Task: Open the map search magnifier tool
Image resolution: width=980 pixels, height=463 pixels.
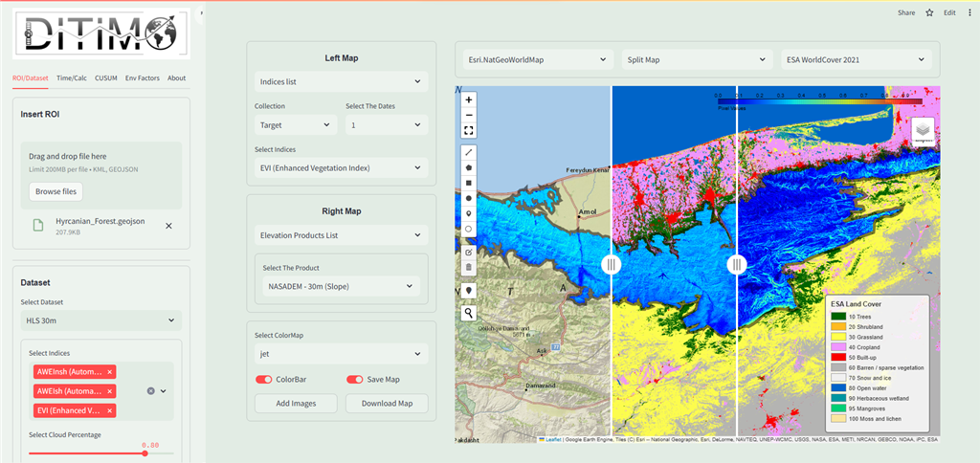Action: 468,313
